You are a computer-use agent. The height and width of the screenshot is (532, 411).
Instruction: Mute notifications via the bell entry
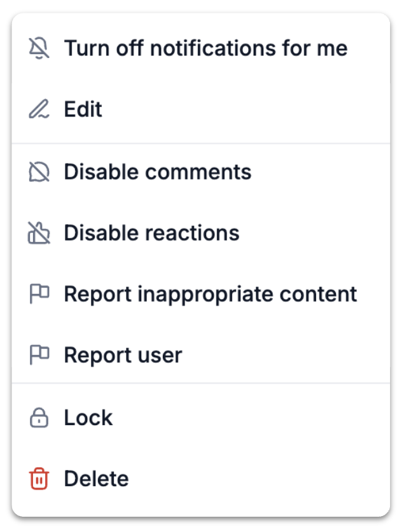pyautogui.click(x=206, y=48)
